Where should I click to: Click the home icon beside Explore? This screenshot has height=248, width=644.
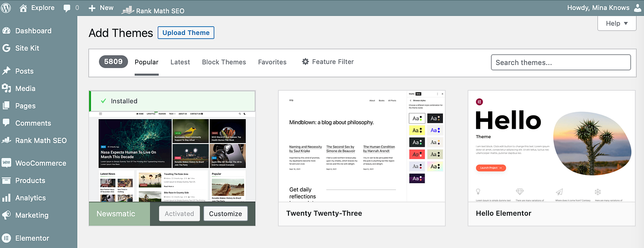tap(23, 8)
